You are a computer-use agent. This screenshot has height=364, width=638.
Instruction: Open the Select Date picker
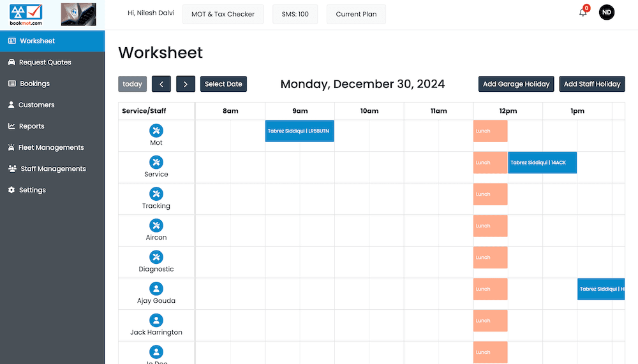click(223, 84)
